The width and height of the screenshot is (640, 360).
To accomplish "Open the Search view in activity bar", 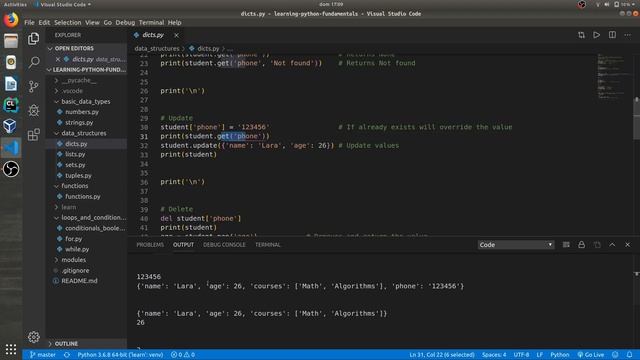I will [x=33, y=62].
